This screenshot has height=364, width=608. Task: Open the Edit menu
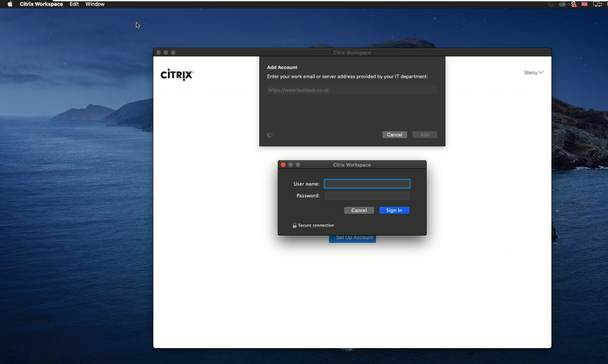pyautogui.click(x=74, y=4)
